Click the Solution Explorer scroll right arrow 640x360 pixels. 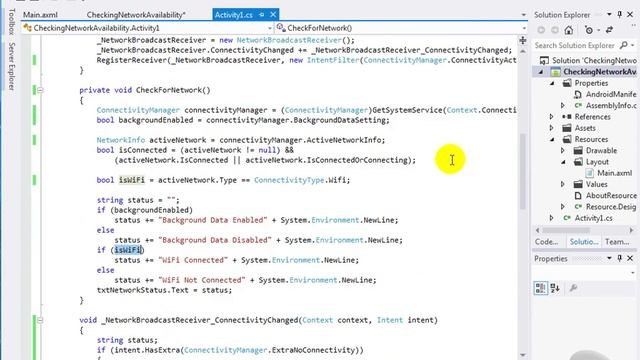pos(631,230)
